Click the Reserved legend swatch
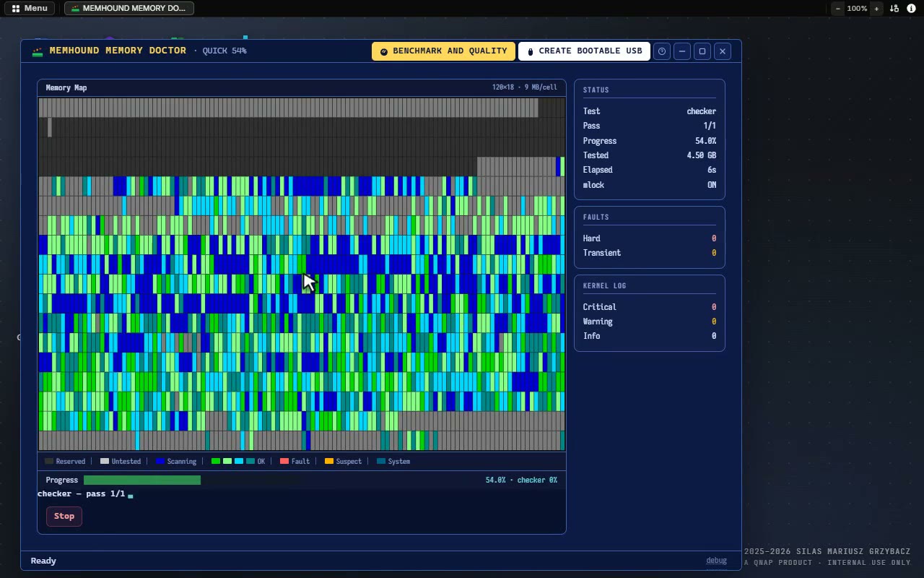 (x=49, y=461)
